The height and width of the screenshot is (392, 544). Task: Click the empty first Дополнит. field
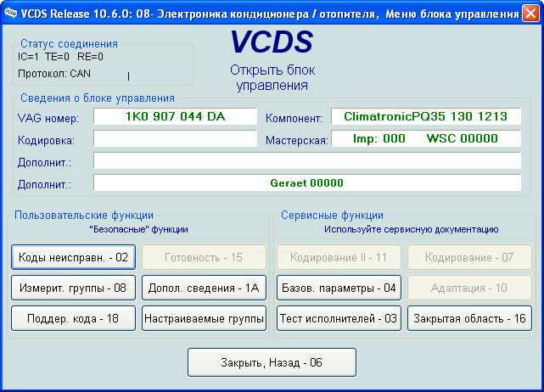307,160
